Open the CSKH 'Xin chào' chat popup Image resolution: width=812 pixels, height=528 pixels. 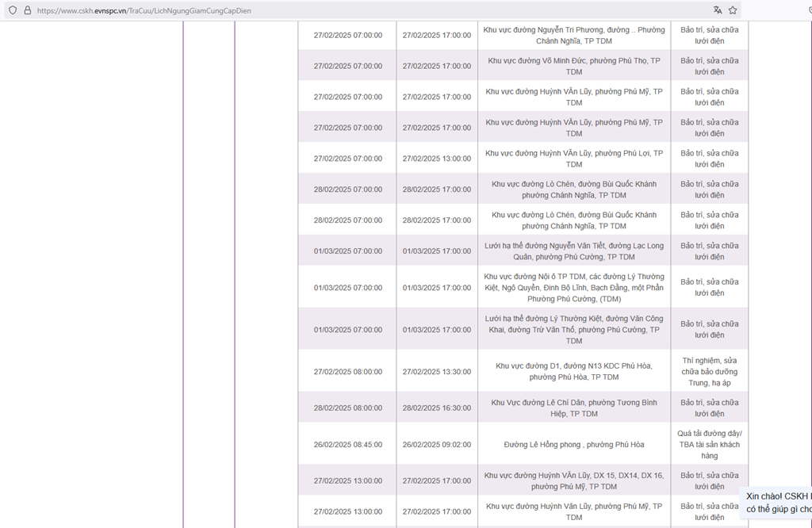coord(777,502)
